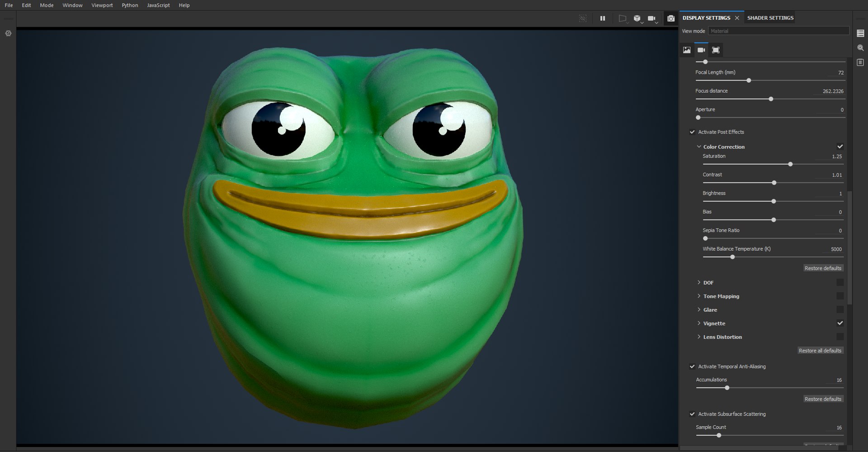868x452 pixels.
Task: Open the environment settings image icon tab
Action: (x=687, y=50)
